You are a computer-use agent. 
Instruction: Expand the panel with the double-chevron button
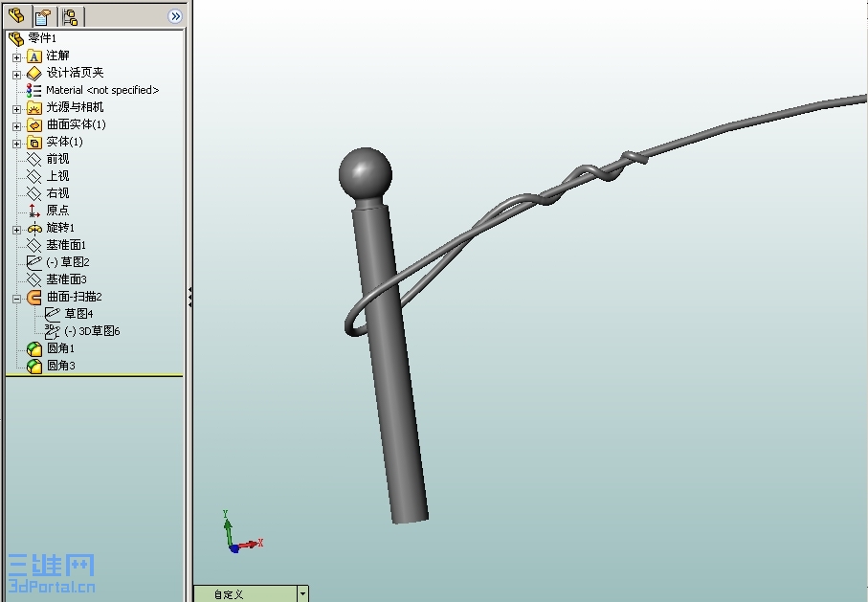point(175,16)
